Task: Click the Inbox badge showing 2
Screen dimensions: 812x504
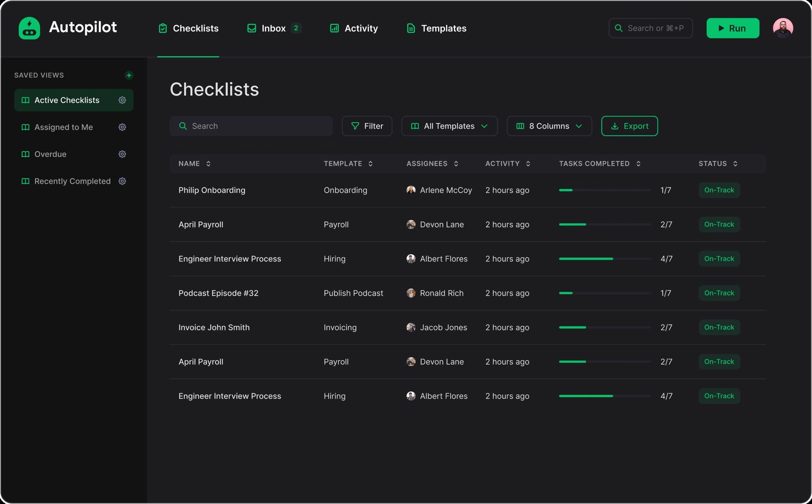Action: [x=296, y=28]
